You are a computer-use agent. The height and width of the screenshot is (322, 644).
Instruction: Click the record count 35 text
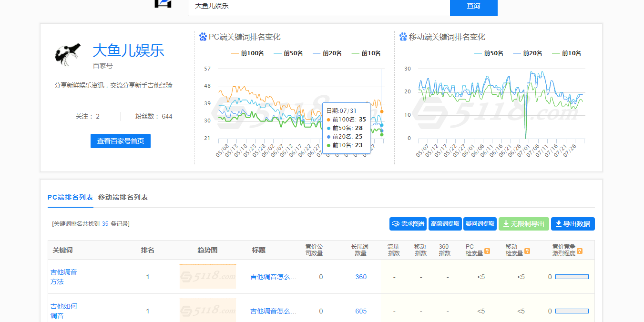point(105,223)
